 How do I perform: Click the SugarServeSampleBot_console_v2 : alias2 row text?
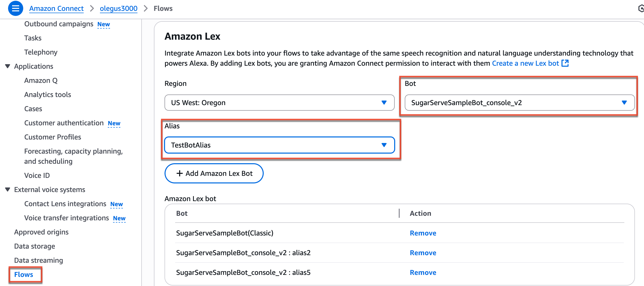click(243, 253)
